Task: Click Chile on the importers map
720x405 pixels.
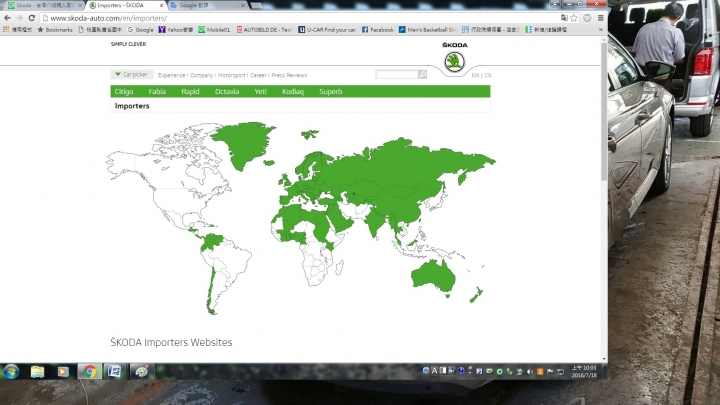Action: [209, 289]
